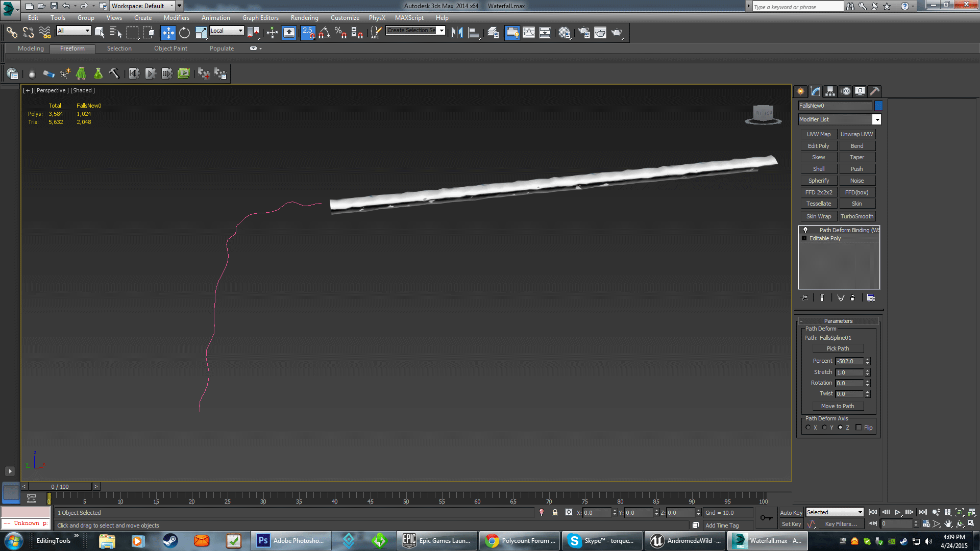Open the Utilities command panel tab
This screenshot has height=551, width=980.
[874, 91]
